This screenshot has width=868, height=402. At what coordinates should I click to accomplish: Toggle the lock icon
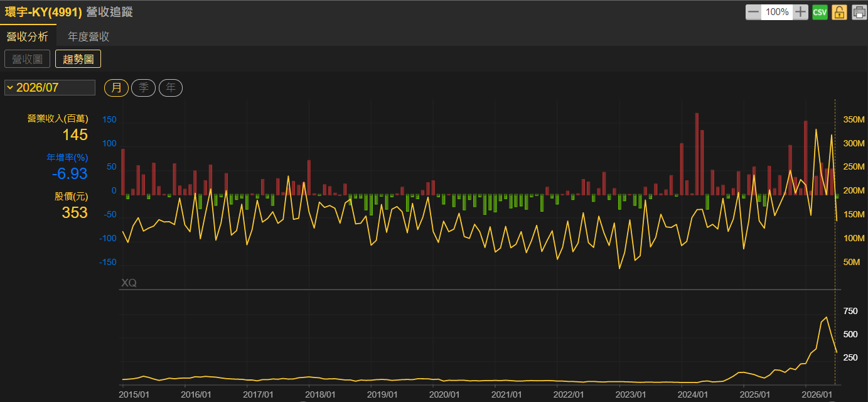click(839, 12)
